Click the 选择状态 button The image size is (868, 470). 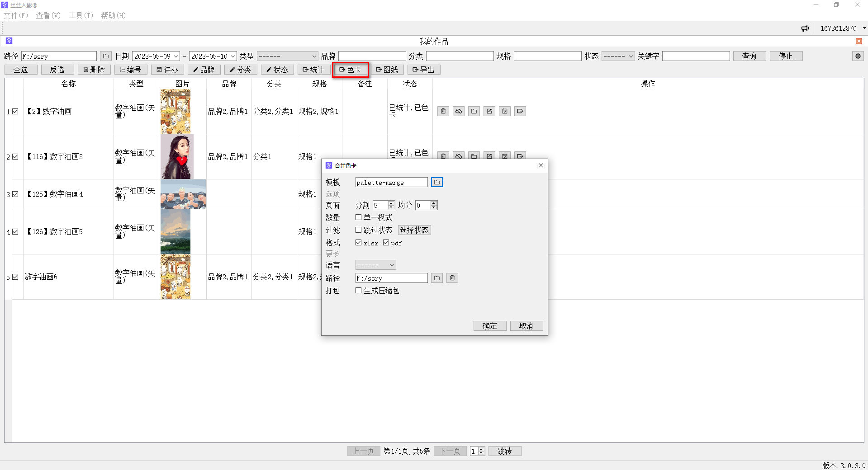(x=414, y=230)
